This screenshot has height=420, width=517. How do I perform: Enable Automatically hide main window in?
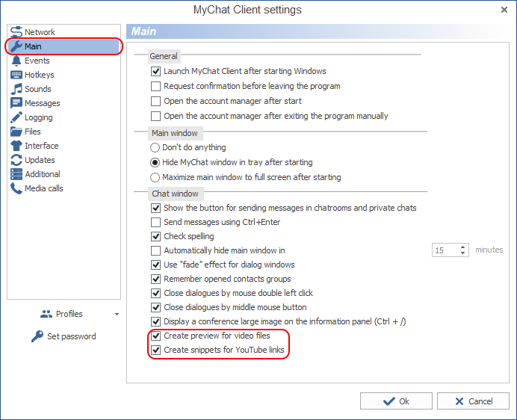[x=155, y=250]
